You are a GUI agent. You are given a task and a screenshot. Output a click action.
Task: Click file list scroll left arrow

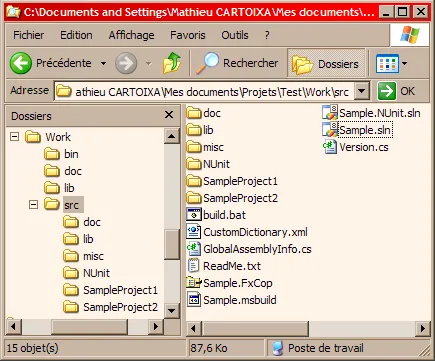click(194, 329)
